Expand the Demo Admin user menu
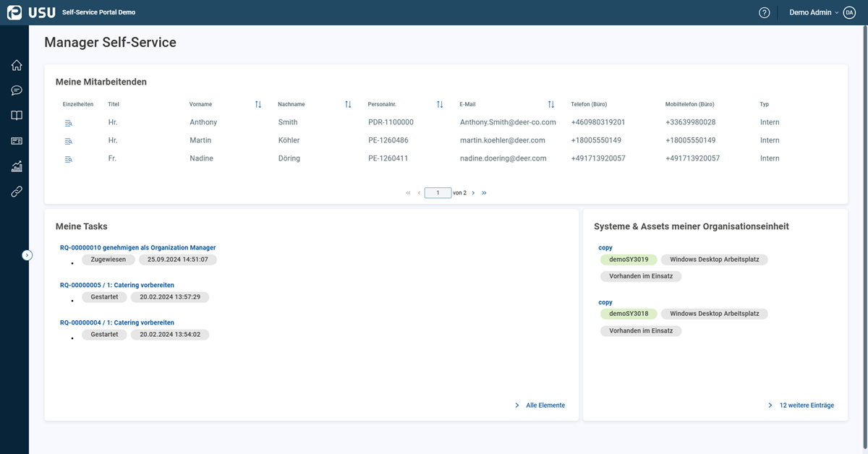 pyautogui.click(x=814, y=12)
